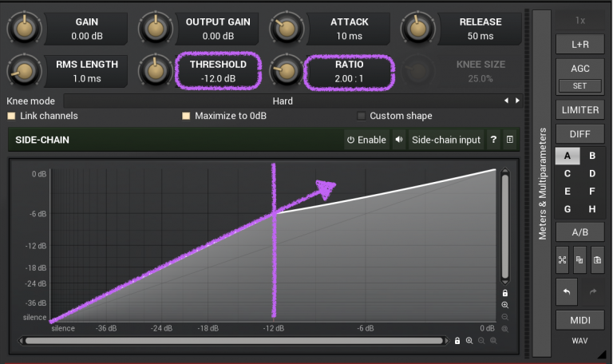Enable the side-chain with Enable button
The width and height of the screenshot is (613, 364).
point(366,140)
